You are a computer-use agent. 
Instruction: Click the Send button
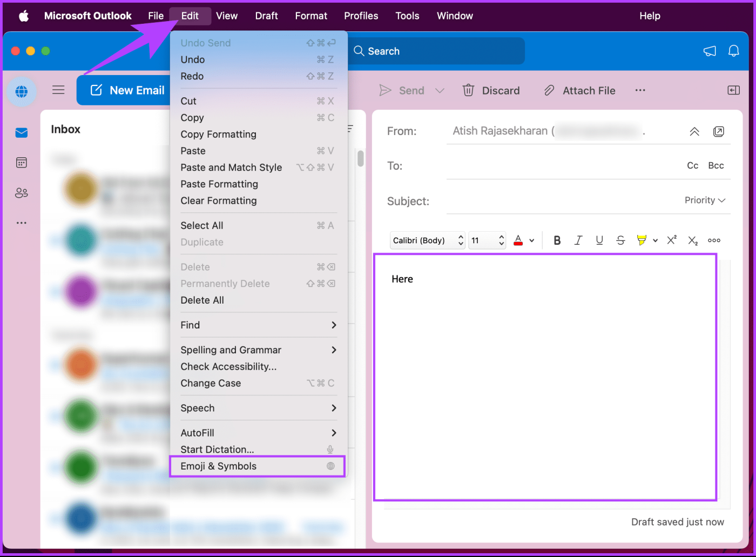click(x=402, y=90)
